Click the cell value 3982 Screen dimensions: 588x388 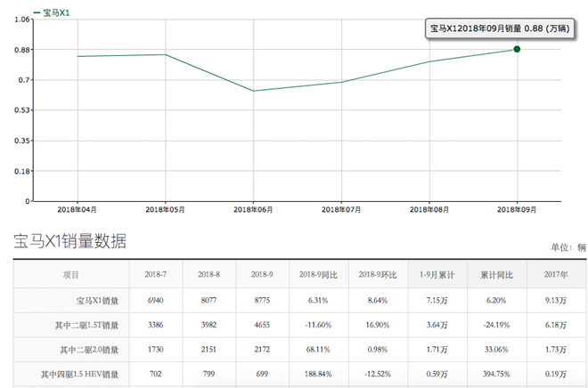coord(208,325)
